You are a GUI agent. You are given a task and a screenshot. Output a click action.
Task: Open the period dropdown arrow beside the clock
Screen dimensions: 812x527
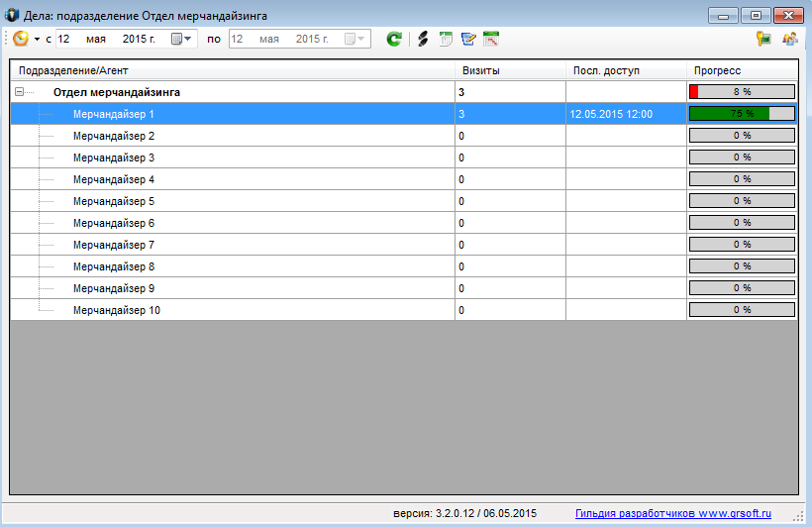37,40
